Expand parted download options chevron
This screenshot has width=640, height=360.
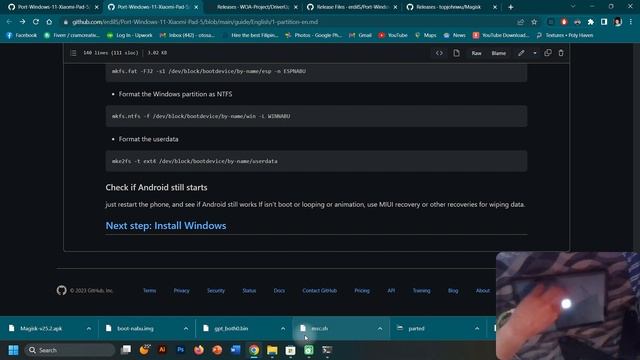pos(477,329)
